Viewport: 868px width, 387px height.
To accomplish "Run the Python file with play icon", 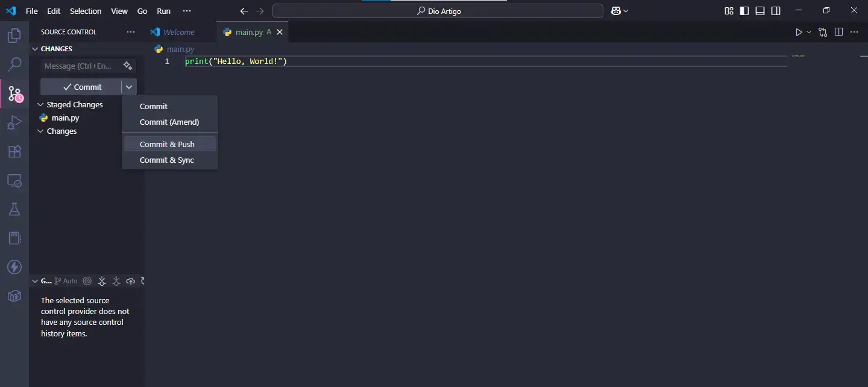I will coord(799,32).
